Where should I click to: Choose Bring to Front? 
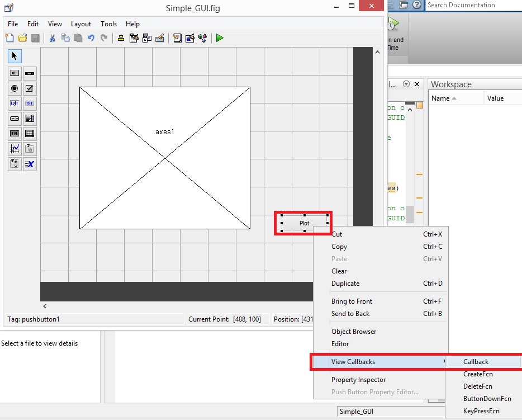coord(380,301)
